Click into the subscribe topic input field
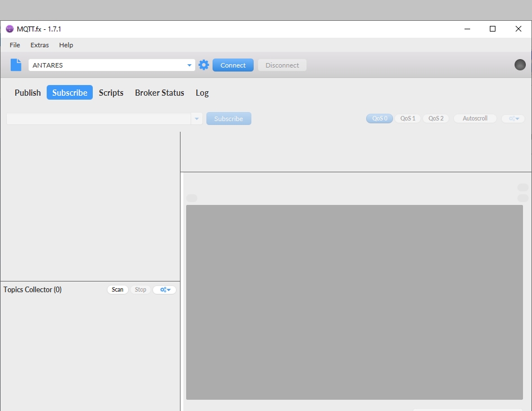Viewport: 532px width, 411px height. pos(98,119)
